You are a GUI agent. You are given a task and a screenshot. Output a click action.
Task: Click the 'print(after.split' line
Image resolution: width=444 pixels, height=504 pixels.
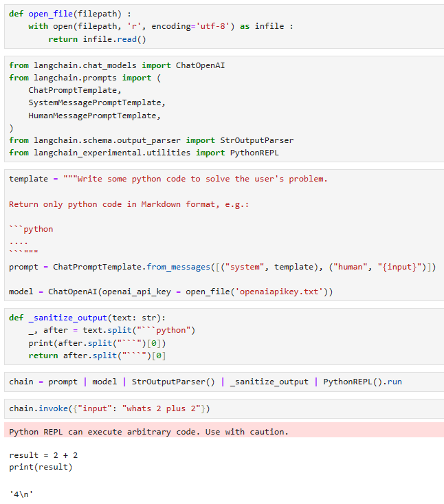point(97,343)
